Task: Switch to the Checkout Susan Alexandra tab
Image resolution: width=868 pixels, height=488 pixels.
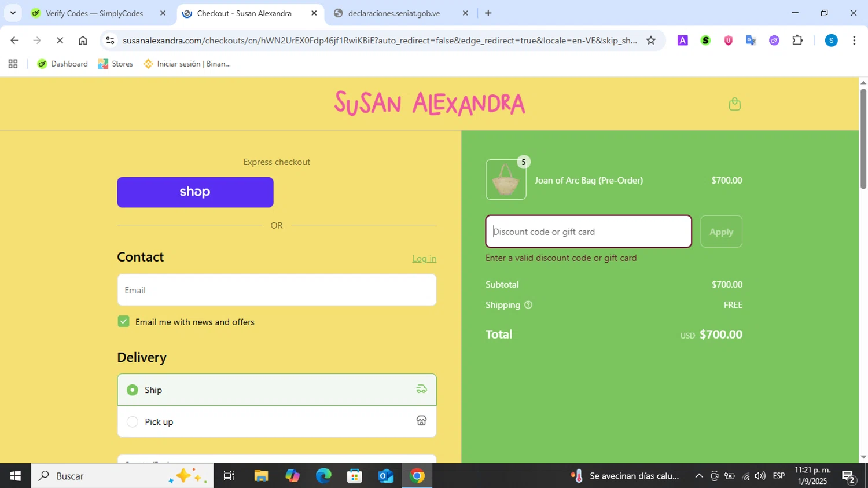Action: point(244,13)
